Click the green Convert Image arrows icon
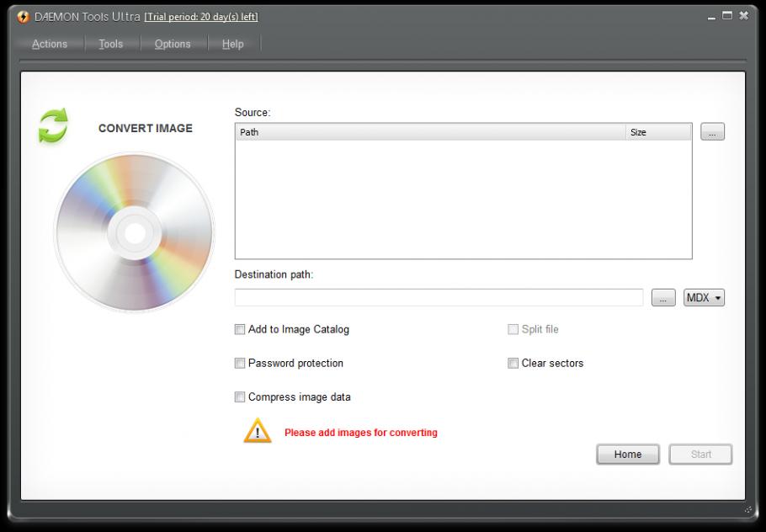This screenshot has height=532, width=766. point(53,126)
